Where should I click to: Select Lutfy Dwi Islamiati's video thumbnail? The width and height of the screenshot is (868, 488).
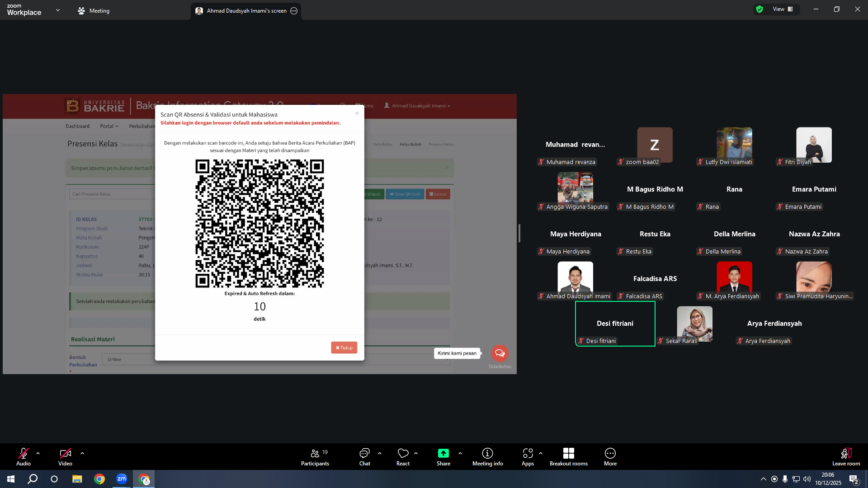[x=734, y=145]
